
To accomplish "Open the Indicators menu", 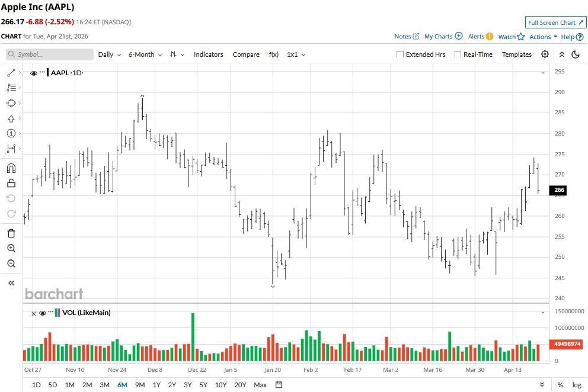I will pyautogui.click(x=209, y=54).
